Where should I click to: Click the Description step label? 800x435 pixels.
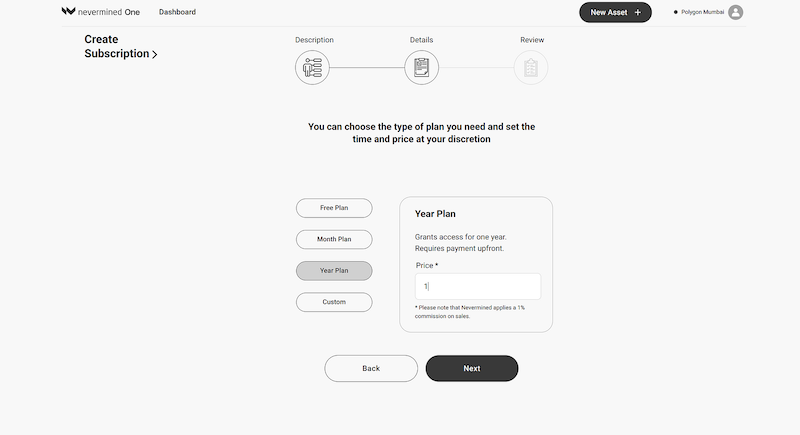pyautogui.click(x=314, y=40)
